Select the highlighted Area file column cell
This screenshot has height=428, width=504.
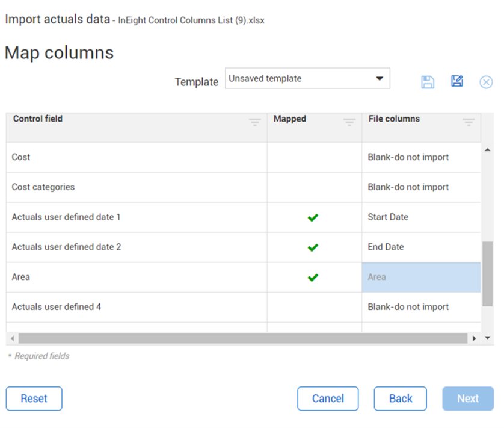point(421,278)
